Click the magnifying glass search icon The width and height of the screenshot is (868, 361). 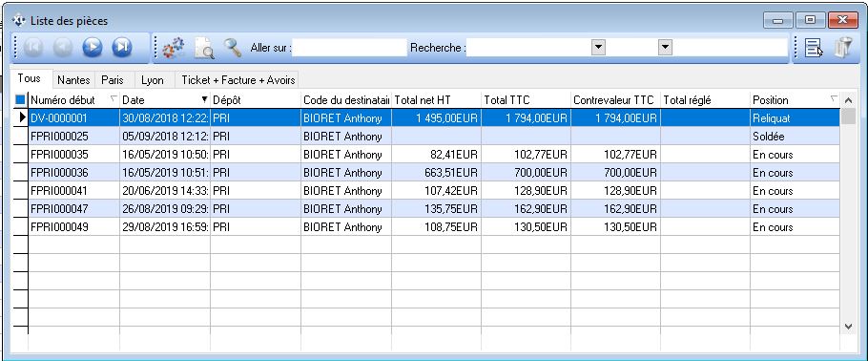tap(233, 48)
